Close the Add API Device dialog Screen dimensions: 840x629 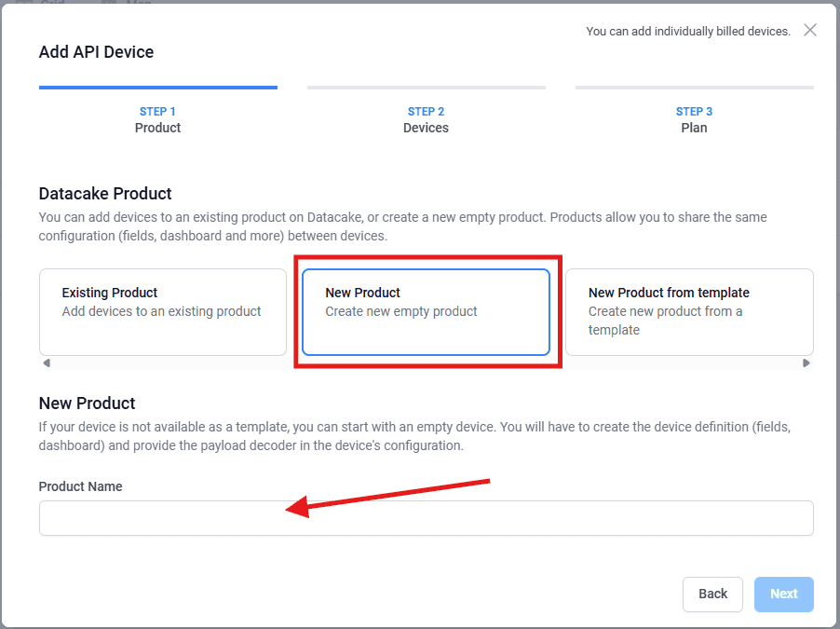coord(809,30)
